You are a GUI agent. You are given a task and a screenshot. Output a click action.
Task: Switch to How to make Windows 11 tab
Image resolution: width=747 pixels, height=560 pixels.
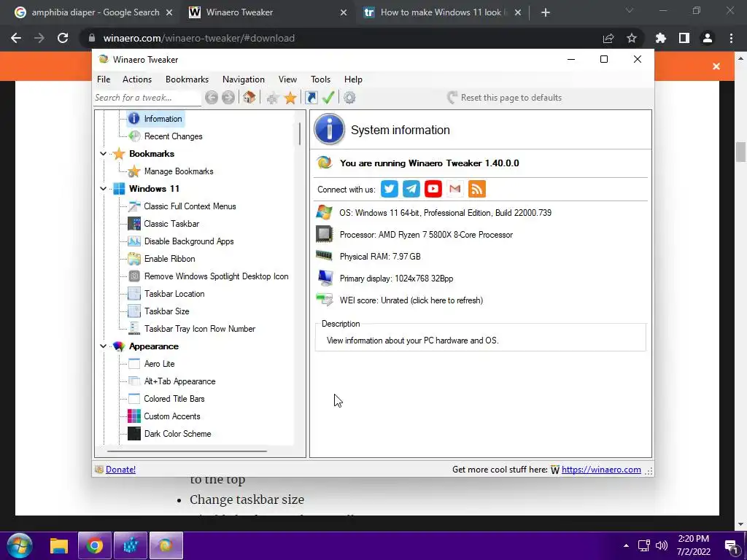[441, 12]
